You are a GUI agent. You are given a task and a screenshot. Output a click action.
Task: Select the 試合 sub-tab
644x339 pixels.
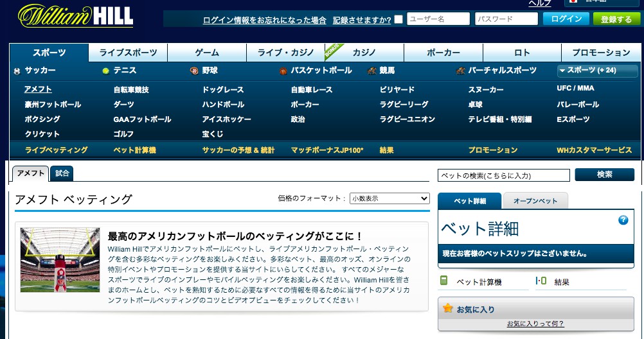62,173
